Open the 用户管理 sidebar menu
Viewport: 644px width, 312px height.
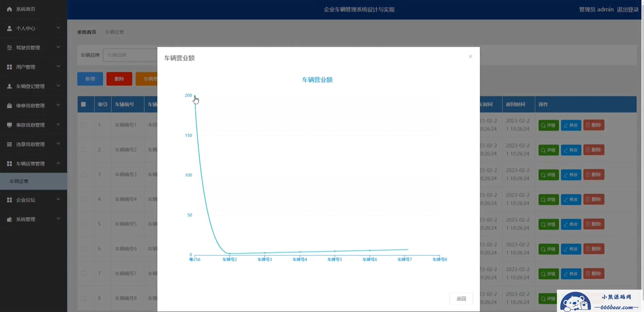pyautogui.click(x=34, y=67)
